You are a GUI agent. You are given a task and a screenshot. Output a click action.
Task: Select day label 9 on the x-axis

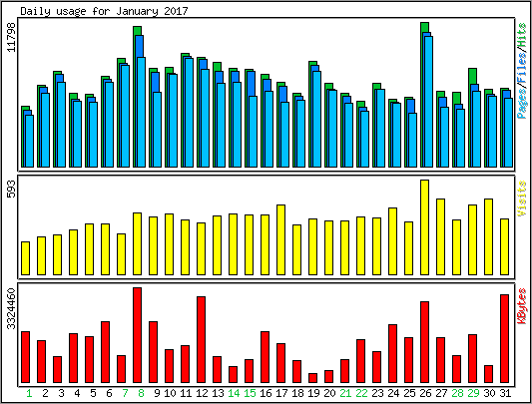click(157, 393)
